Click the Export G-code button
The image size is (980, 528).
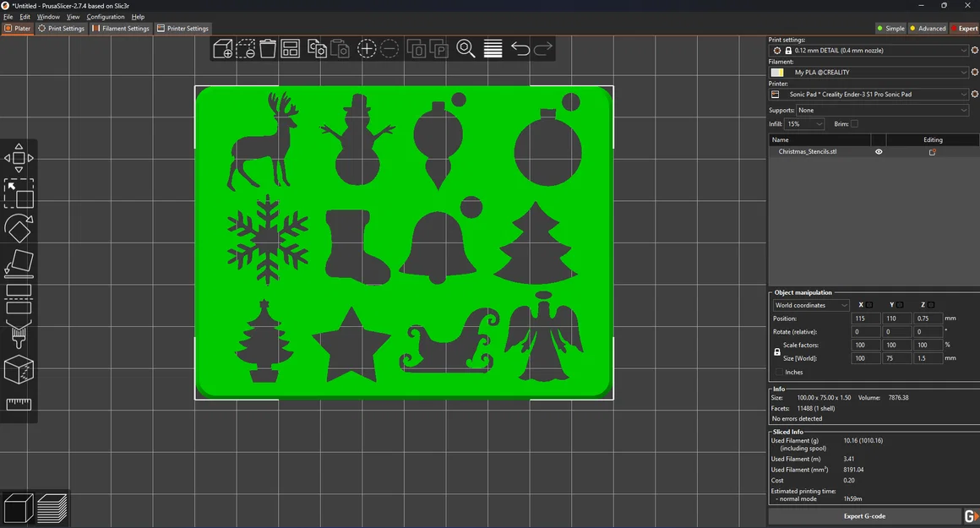(x=864, y=516)
